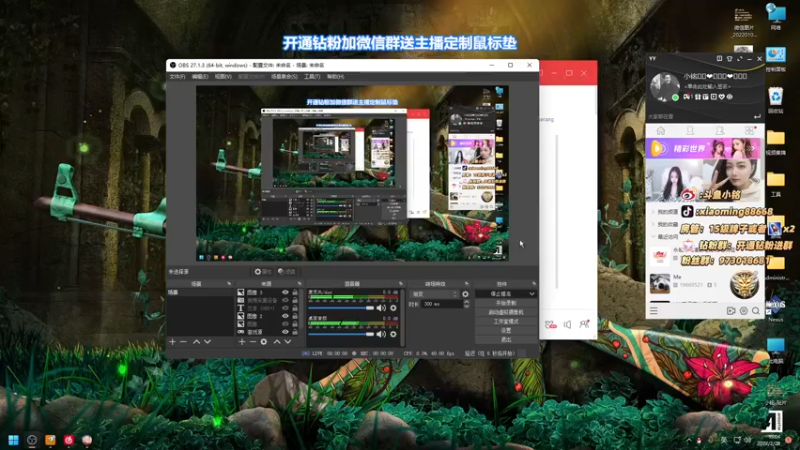Open the YY search icon at the bottom
800x450 pixels.
[756, 311]
